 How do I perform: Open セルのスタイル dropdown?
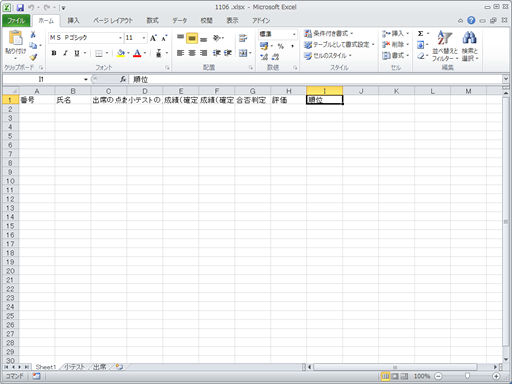coord(328,56)
